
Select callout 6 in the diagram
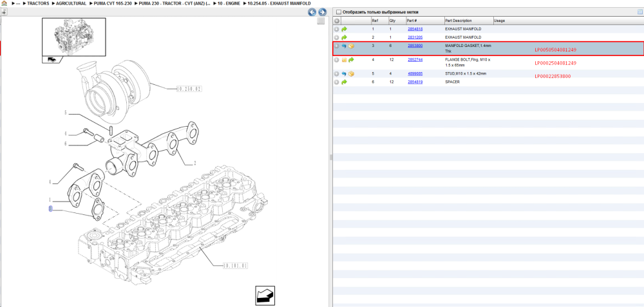[65, 144]
